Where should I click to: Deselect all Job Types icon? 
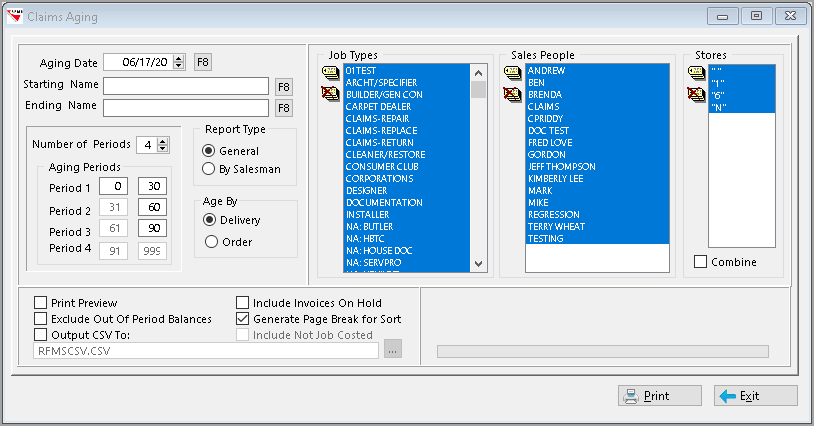(330, 94)
